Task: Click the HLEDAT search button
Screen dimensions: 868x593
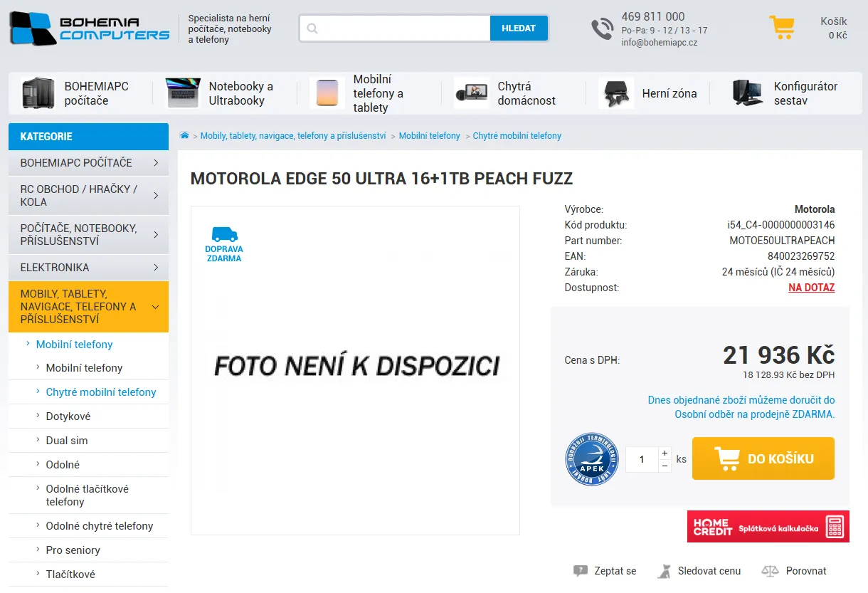Action: coord(519,28)
